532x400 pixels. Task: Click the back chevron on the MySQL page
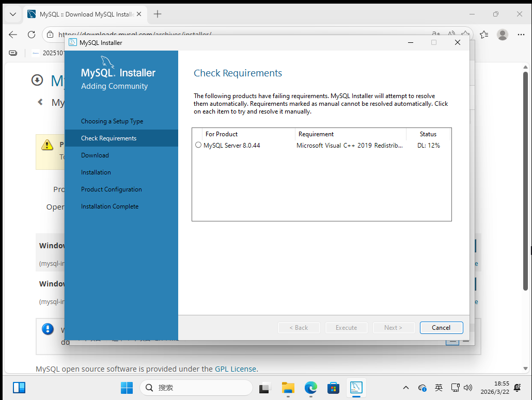pyautogui.click(x=40, y=102)
